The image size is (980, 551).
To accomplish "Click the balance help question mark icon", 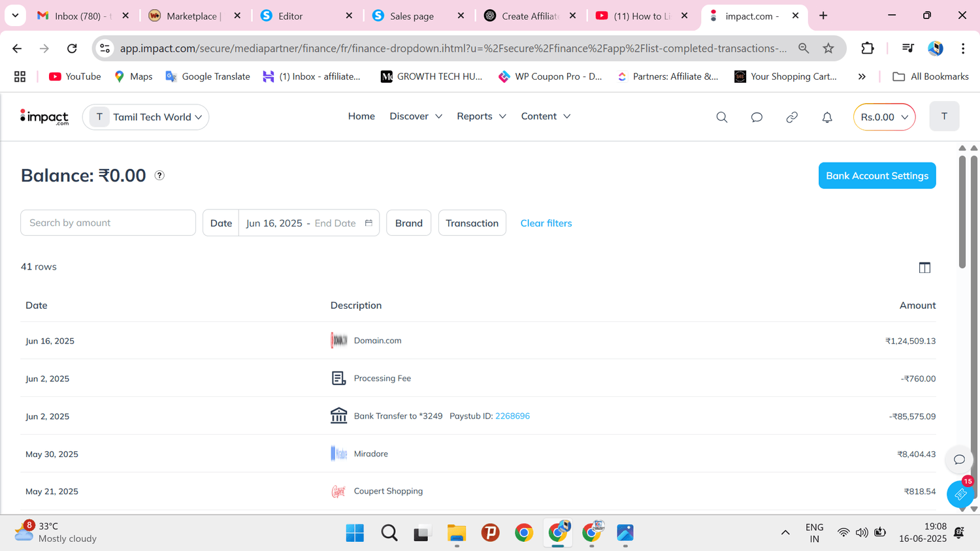I will (159, 175).
